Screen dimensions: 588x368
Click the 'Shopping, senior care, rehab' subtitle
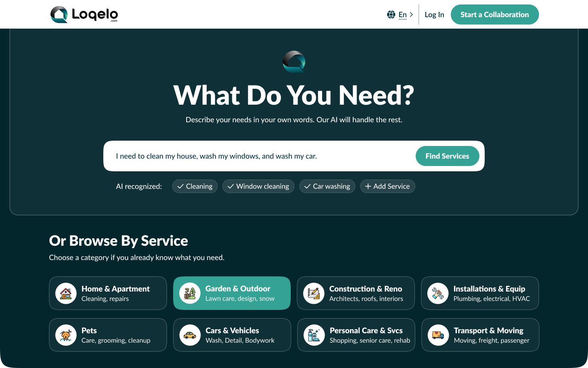point(370,341)
